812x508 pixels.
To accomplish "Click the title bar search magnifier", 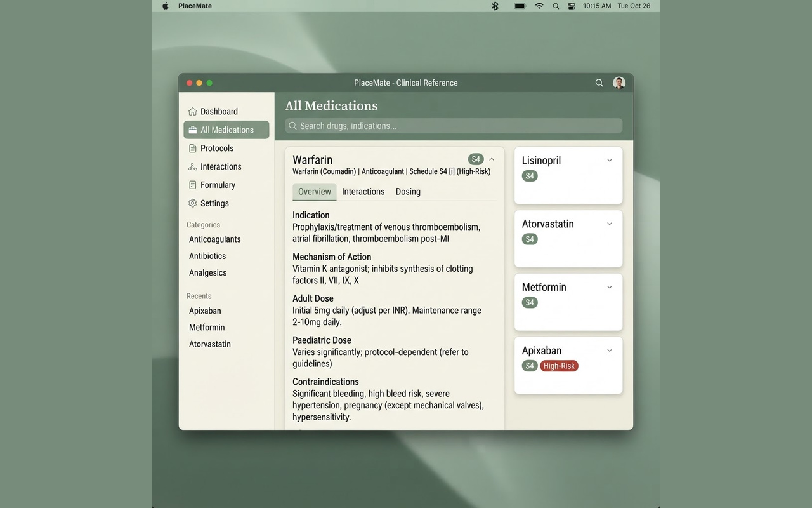I will point(599,83).
